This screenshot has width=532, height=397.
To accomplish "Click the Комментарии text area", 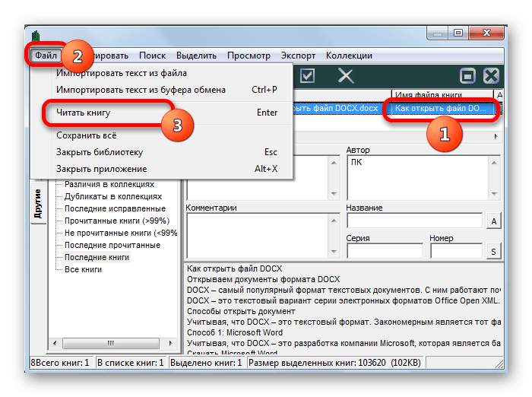I will coord(258,235).
